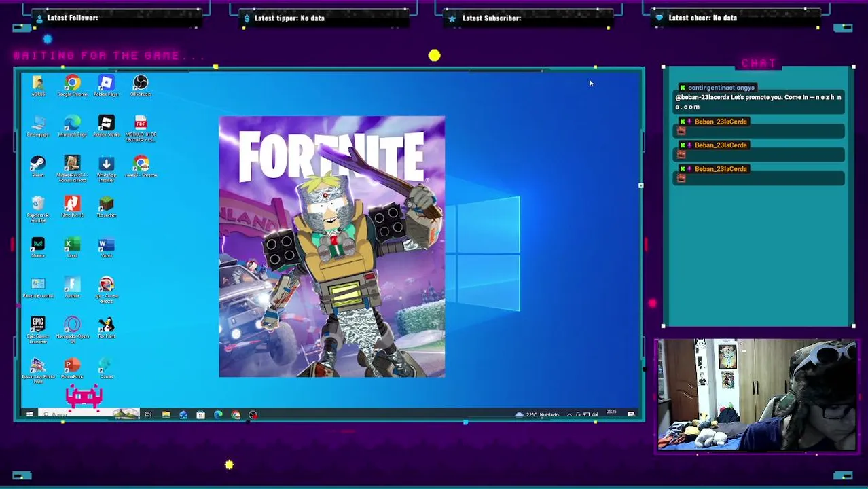Open Tux Paint from desktop
This screenshot has width=868, height=489.
(106, 328)
